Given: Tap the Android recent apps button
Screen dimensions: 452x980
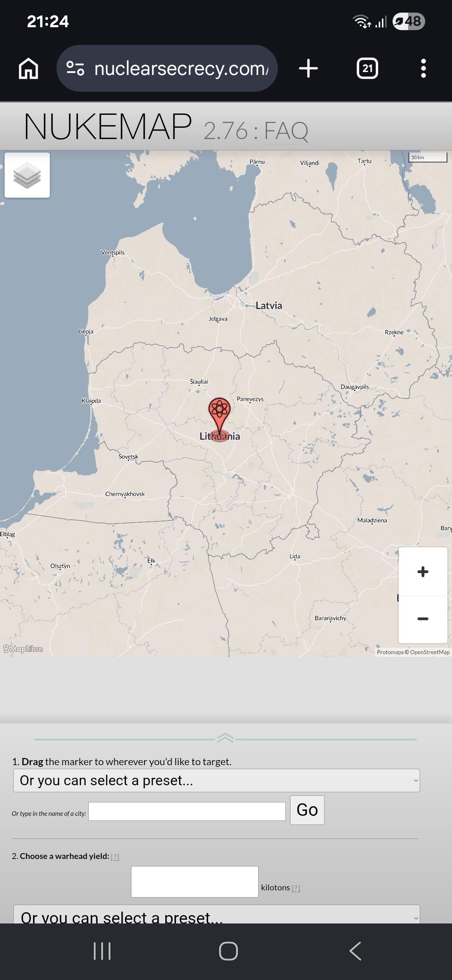Looking at the screenshot, I should (102, 951).
